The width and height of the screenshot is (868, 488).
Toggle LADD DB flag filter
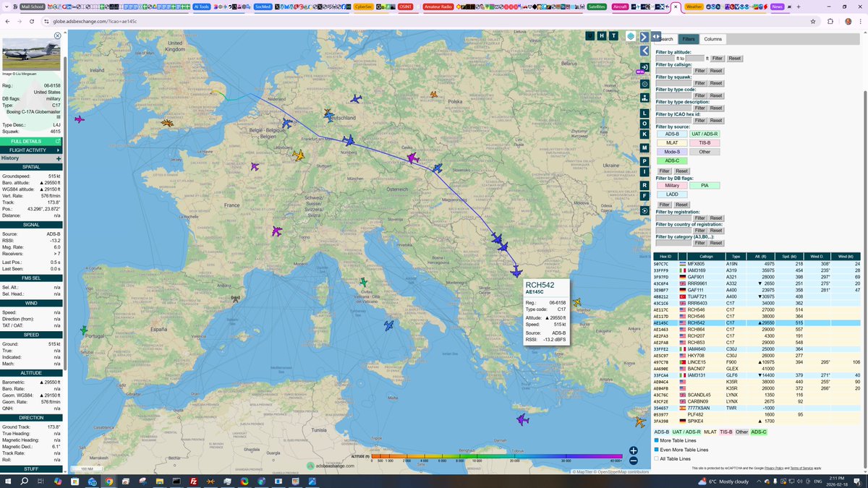pos(672,194)
